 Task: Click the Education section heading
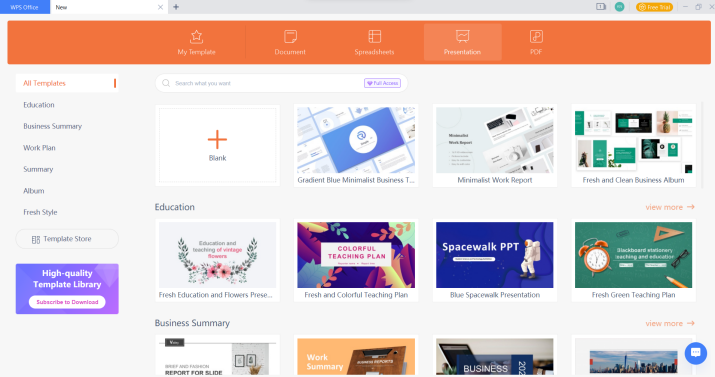pyautogui.click(x=175, y=207)
